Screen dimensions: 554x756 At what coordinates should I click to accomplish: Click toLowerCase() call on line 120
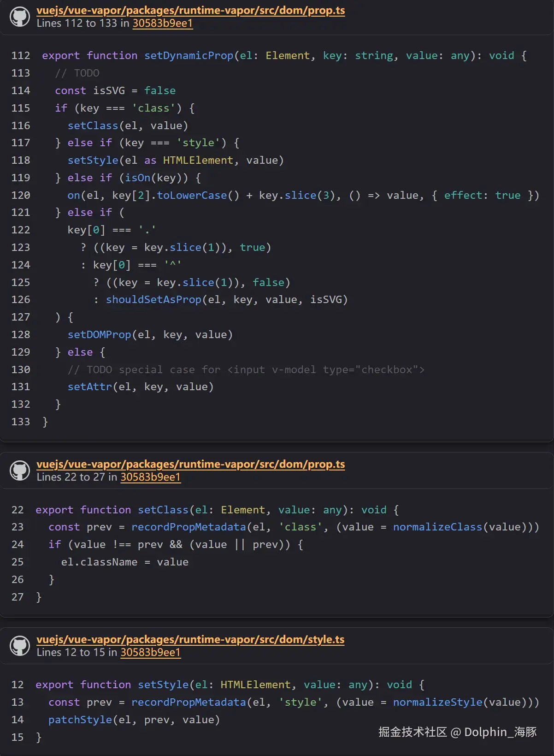pos(198,196)
